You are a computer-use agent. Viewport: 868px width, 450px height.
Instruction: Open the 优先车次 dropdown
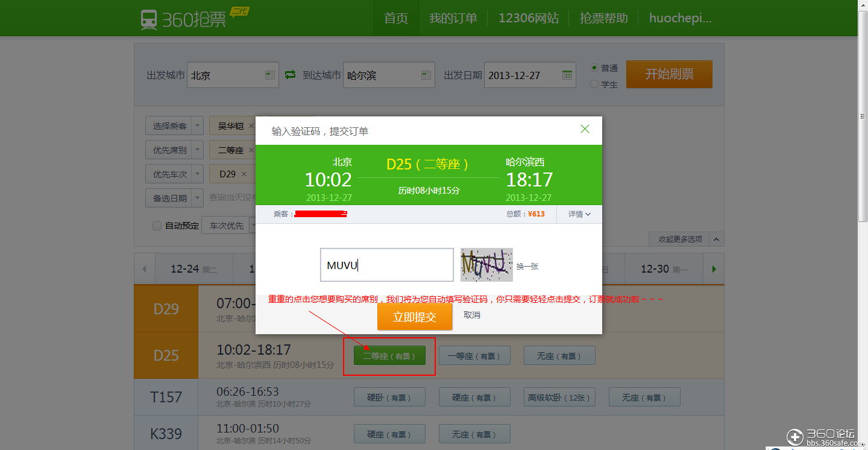click(x=174, y=174)
